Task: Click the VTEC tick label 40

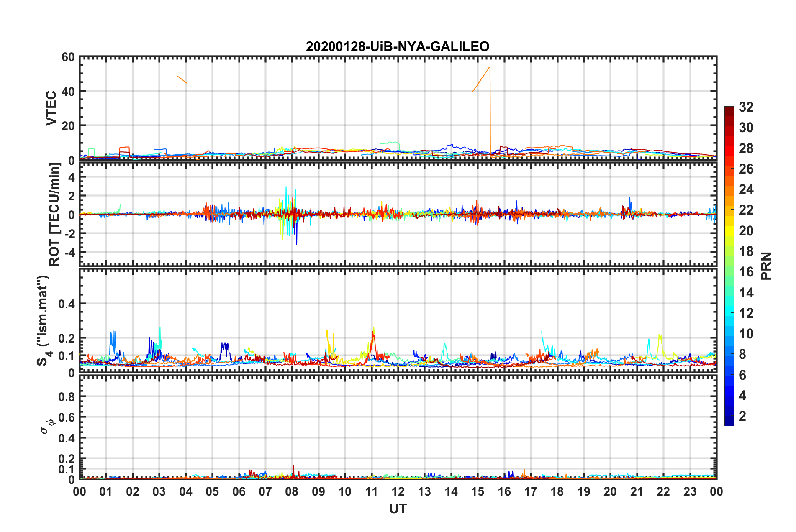Action: pos(68,91)
